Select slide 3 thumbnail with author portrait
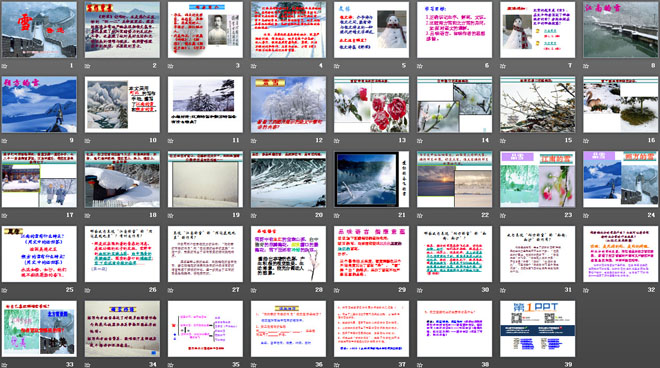The height and width of the screenshot is (368, 660). click(205, 29)
